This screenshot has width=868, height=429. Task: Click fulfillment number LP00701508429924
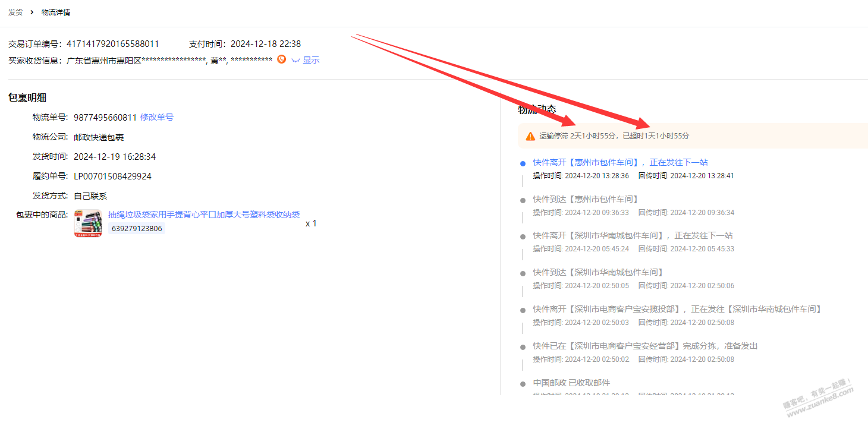click(x=112, y=176)
